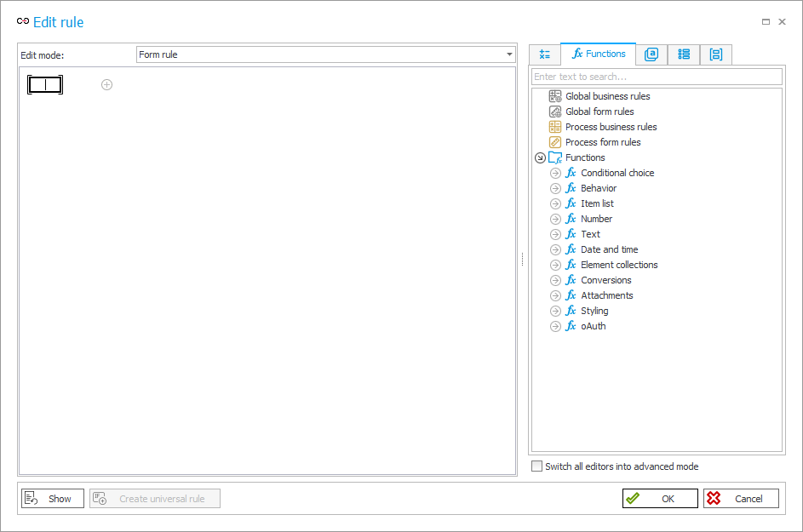Image resolution: width=803 pixels, height=532 pixels.
Task: Expand the Attachments node
Action: pyautogui.click(x=555, y=296)
